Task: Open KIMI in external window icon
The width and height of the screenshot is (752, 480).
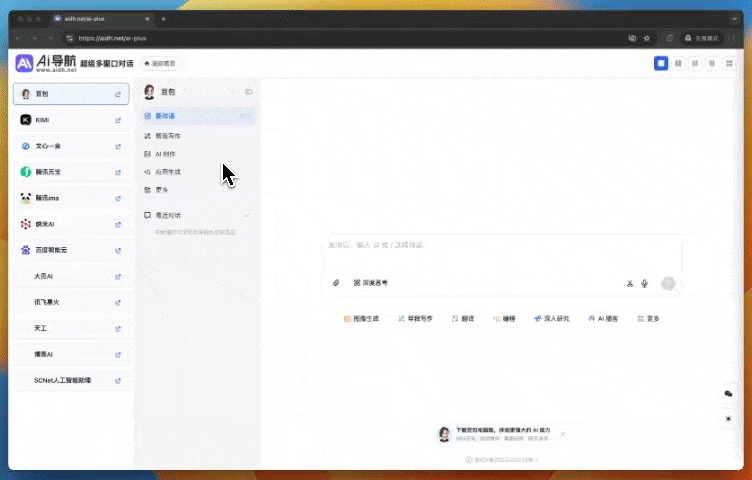Action: pos(118,120)
